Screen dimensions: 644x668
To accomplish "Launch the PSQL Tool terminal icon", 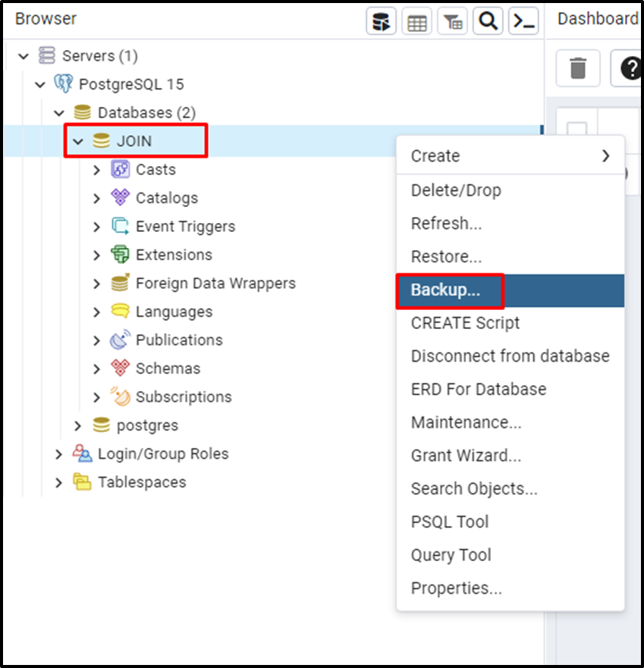I will click(523, 20).
